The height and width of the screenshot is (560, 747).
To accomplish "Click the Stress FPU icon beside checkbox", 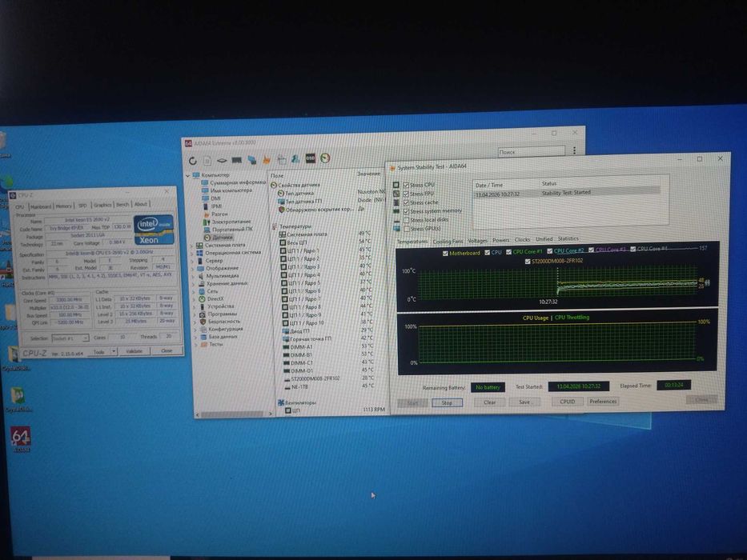I will click(x=396, y=194).
